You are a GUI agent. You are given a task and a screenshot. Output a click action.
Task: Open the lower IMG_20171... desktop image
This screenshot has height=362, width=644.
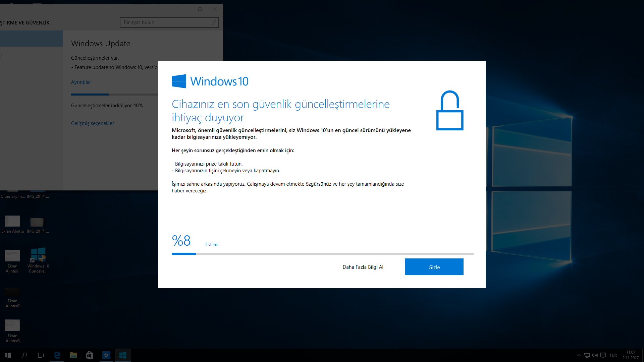click(x=38, y=225)
